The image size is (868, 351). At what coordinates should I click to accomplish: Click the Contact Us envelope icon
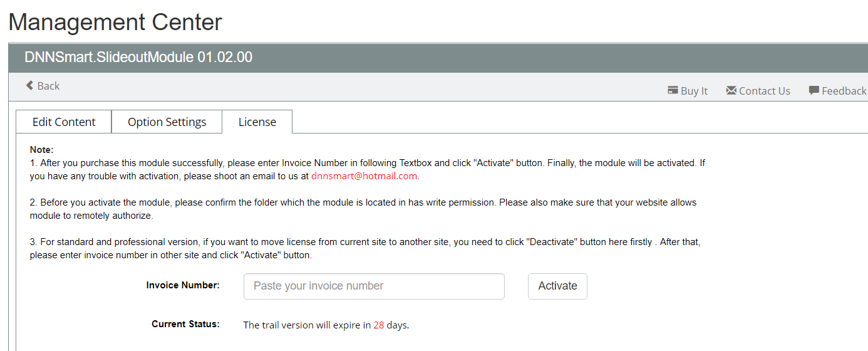[731, 90]
